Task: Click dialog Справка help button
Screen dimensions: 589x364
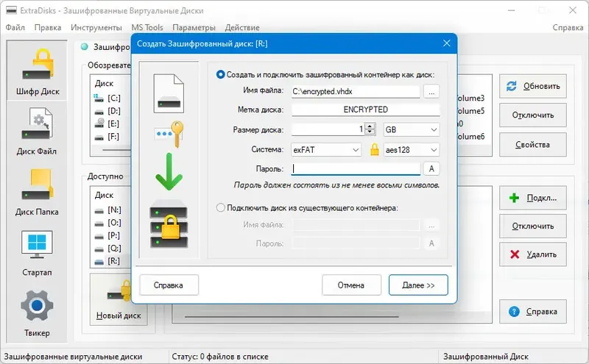Action: coord(169,285)
